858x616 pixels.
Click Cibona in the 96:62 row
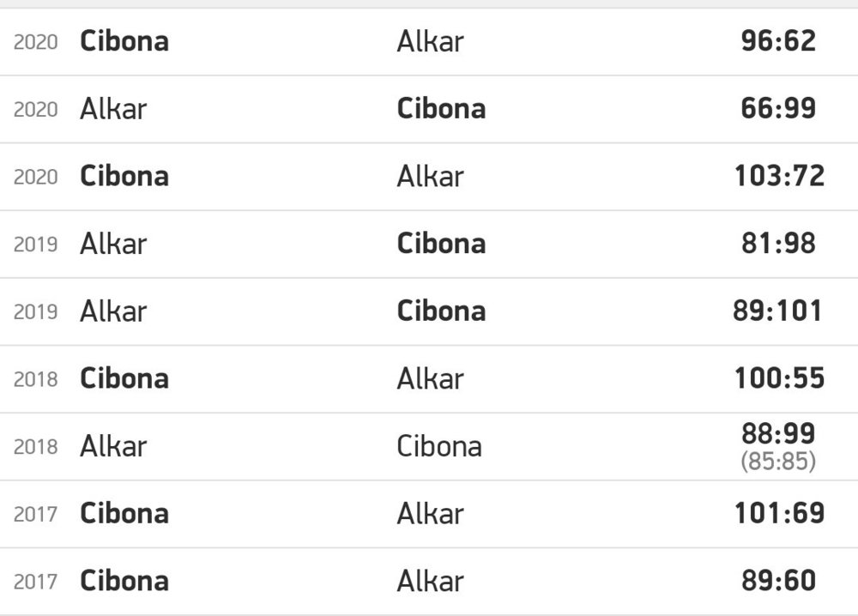click(x=124, y=41)
